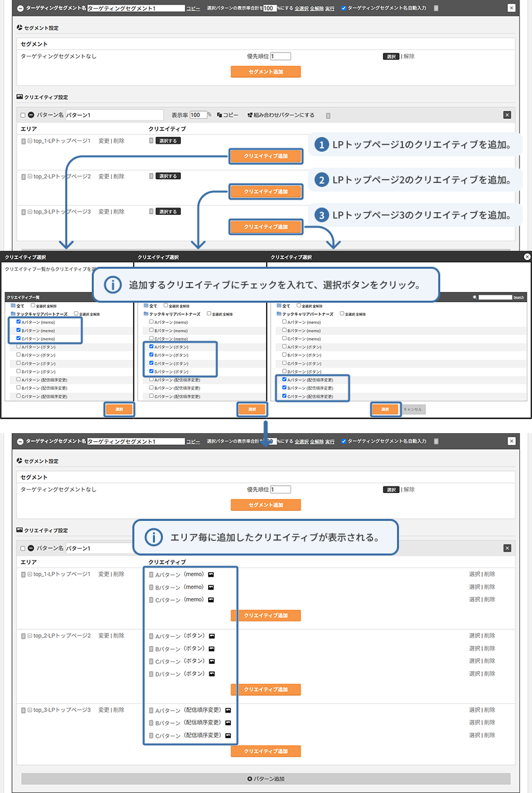The height and width of the screenshot is (793, 532).
Task: Show preview icon for Bパターン (配信順序変更) creative row
Action: 228,723
